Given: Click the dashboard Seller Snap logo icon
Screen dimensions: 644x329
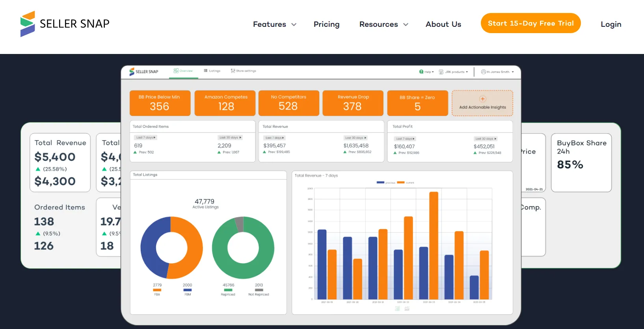Looking at the screenshot, I should (x=132, y=72).
